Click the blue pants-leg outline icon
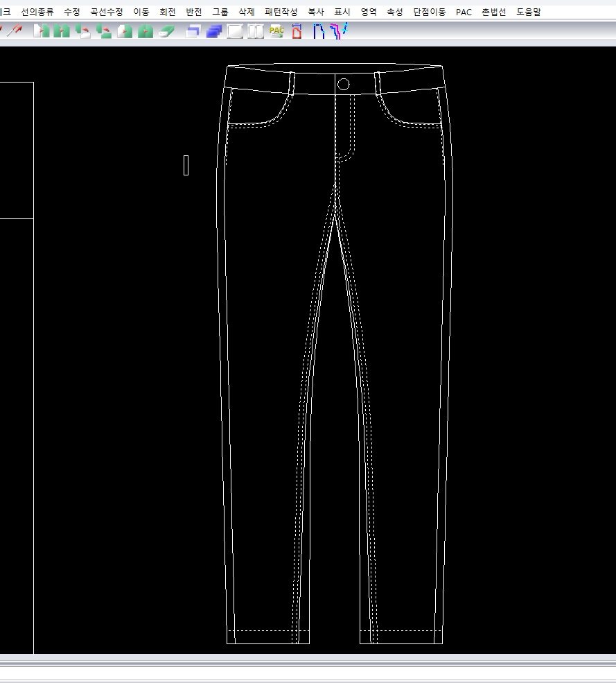The width and height of the screenshot is (616, 683). tap(319, 31)
